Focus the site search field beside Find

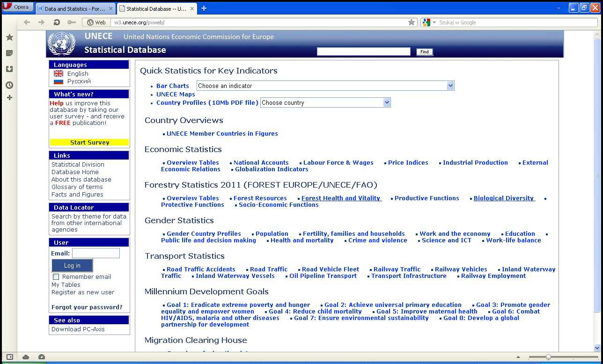(364, 51)
